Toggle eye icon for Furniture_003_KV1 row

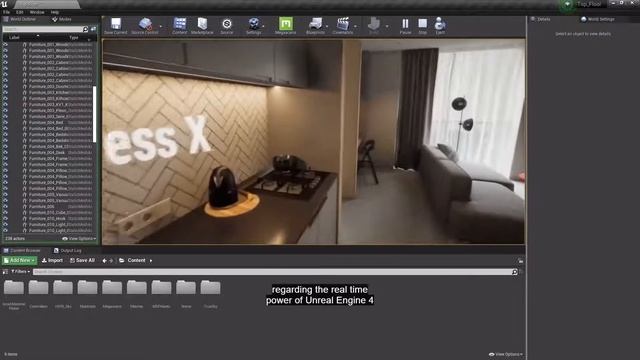click(5, 104)
